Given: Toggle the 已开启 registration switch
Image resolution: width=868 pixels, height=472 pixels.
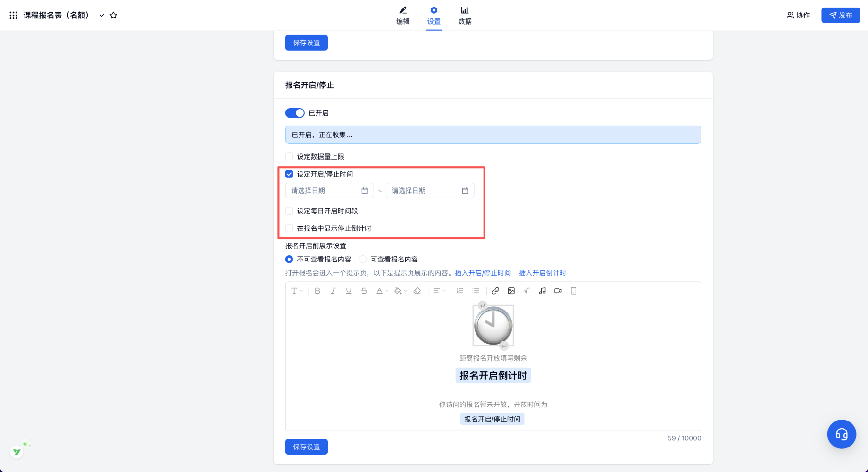Looking at the screenshot, I should (x=295, y=113).
